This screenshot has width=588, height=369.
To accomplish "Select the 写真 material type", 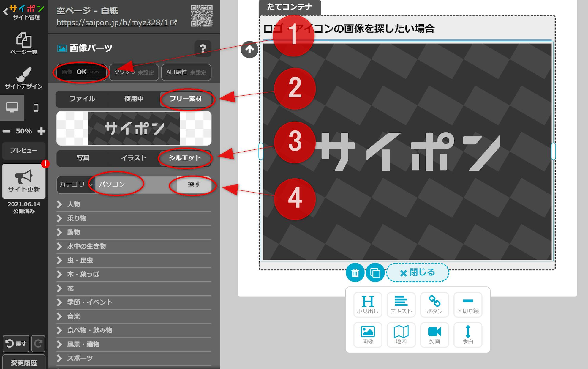I will 83,158.
